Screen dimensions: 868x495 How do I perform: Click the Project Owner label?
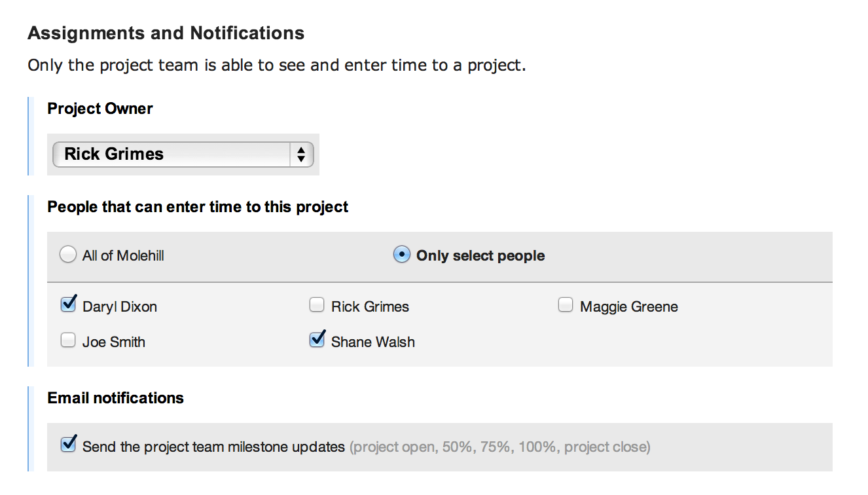coord(99,109)
